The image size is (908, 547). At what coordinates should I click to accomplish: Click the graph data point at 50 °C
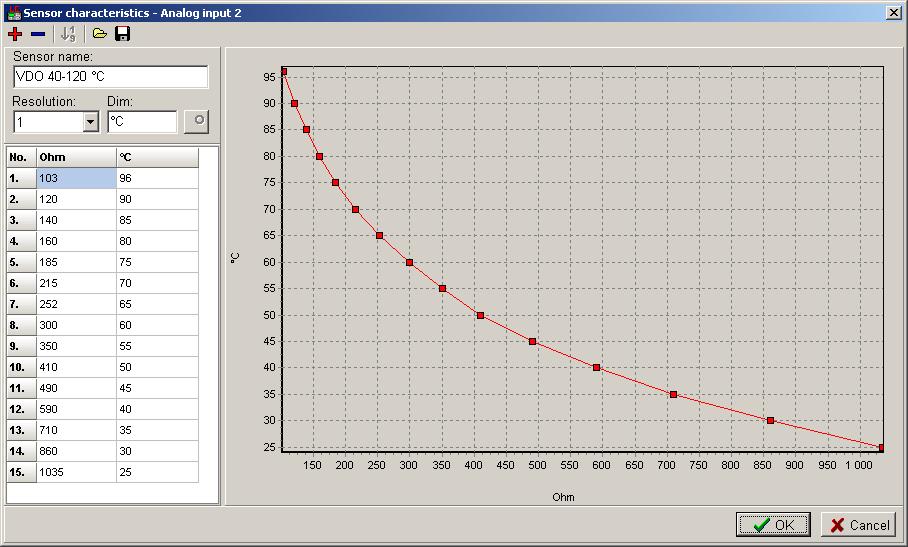click(481, 315)
